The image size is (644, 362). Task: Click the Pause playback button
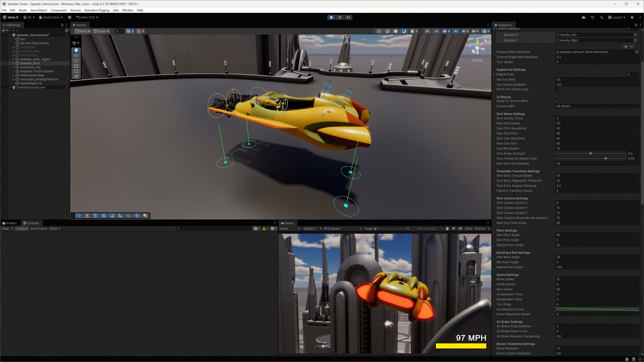(339, 17)
